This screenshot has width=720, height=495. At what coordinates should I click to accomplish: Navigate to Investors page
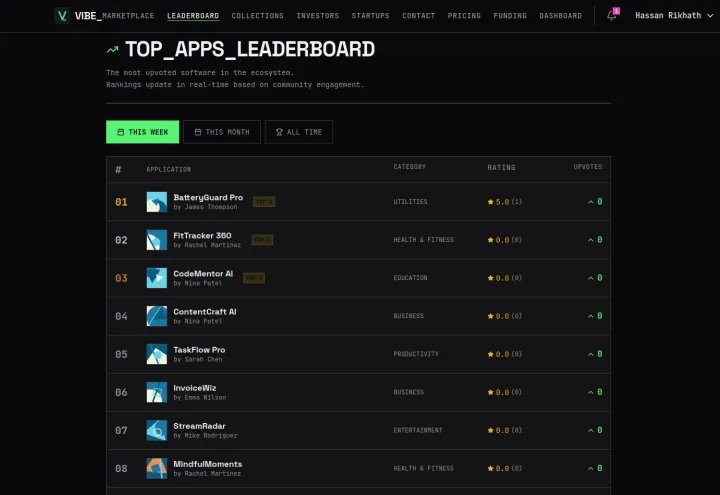pyautogui.click(x=318, y=16)
